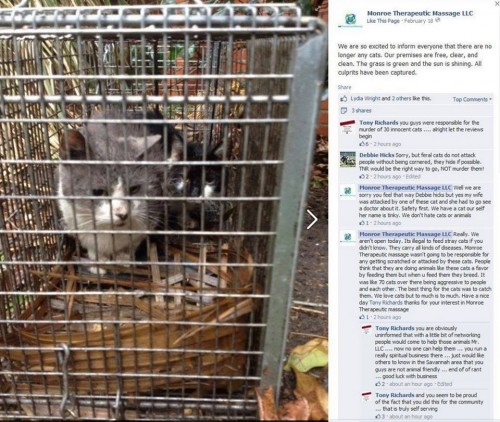The height and width of the screenshot is (422, 500).
Task: View Tony Richards avatar on first comment
Action: [x=348, y=127]
